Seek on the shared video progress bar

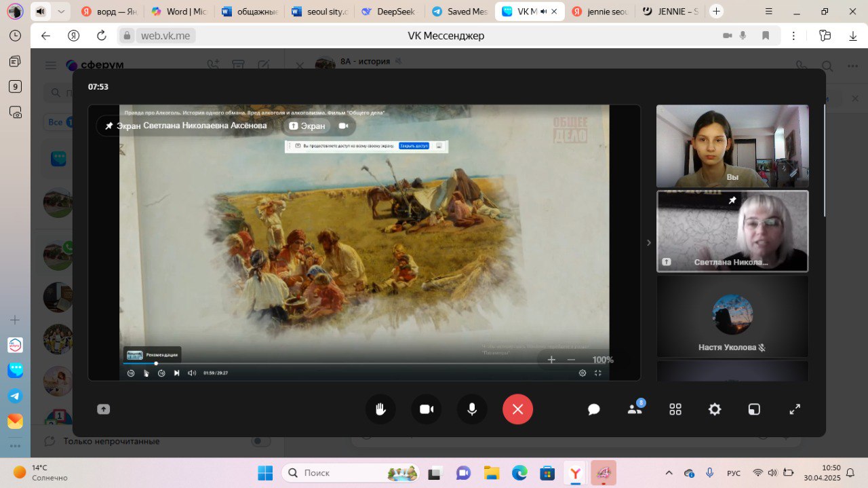[363, 364]
